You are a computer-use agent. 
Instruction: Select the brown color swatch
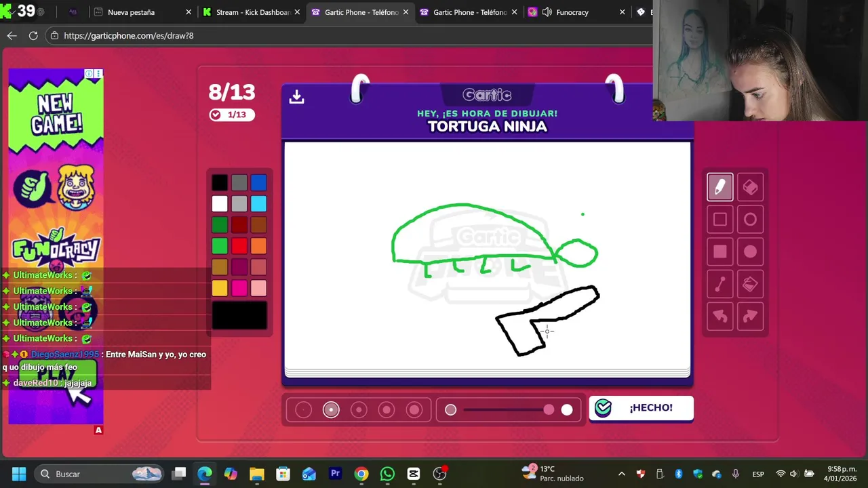point(258,225)
